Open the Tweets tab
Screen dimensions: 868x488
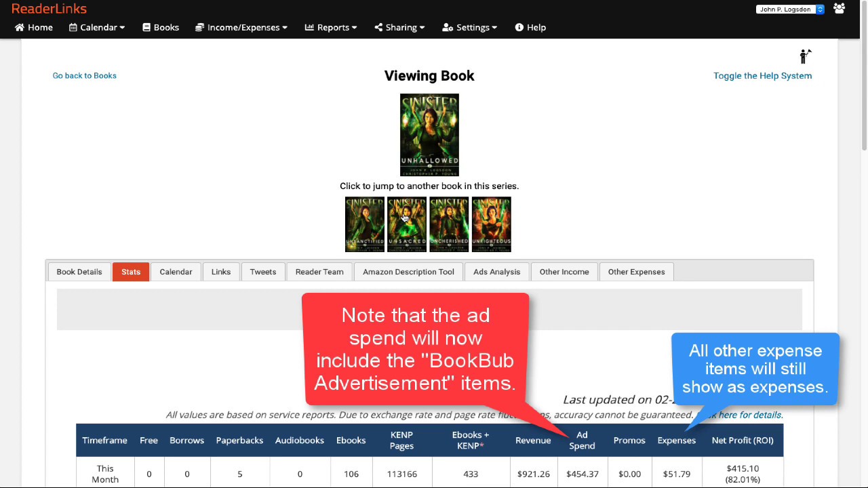coord(263,272)
